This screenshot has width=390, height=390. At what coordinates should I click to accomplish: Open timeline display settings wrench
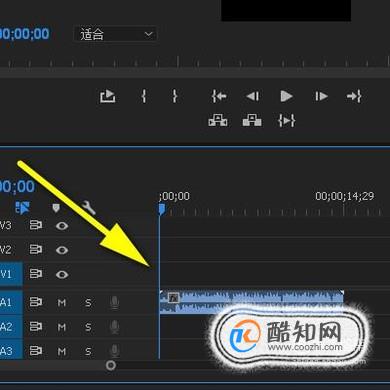tap(89, 208)
